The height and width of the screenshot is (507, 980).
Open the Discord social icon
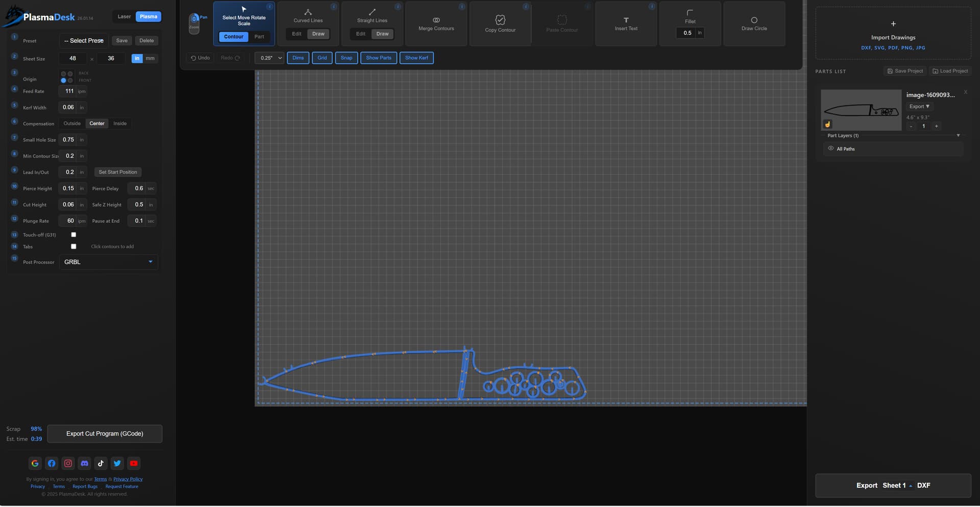tap(85, 464)
